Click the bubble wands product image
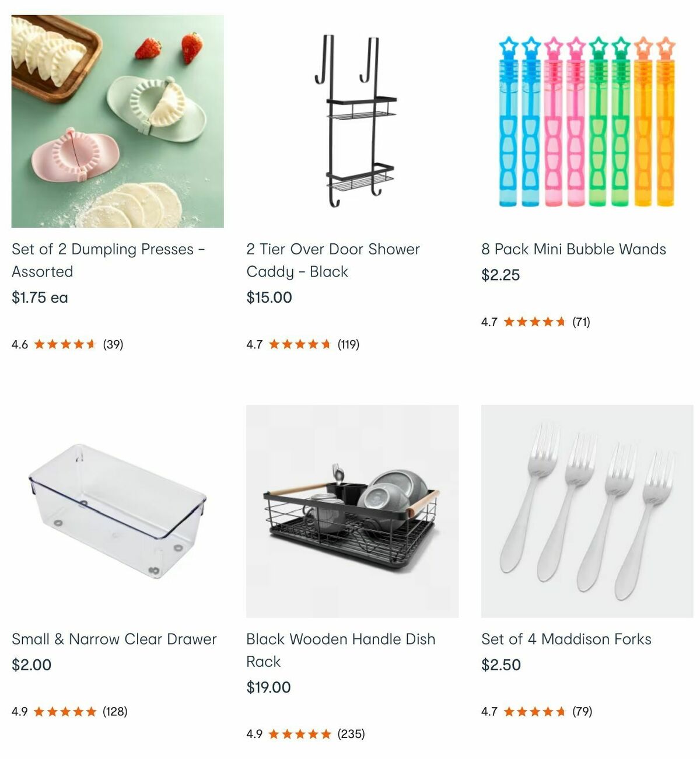700x759 pixels. [584, 120]
